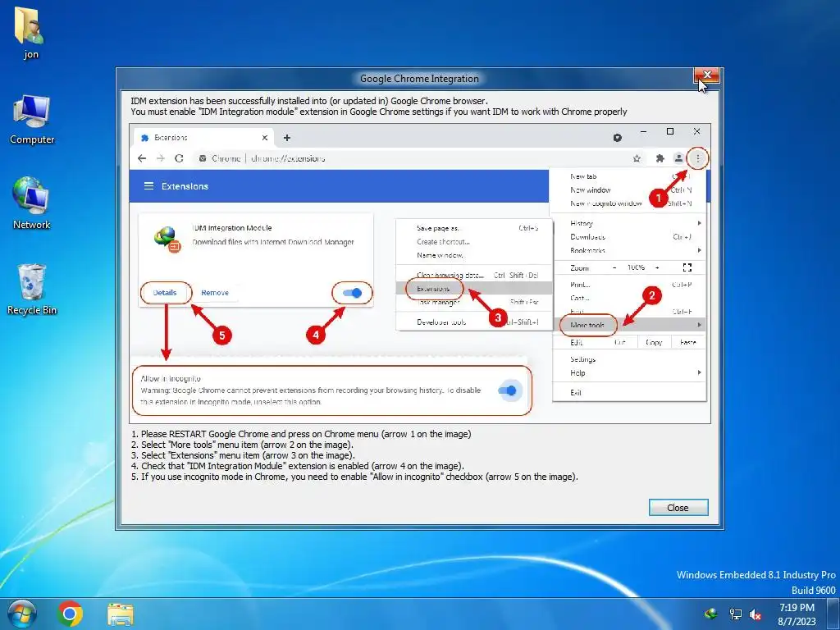The width and height of the screenshot is (840, 630).
Task: Close the Google Chrome Integration dialog with X
Action: coord(706,75)
